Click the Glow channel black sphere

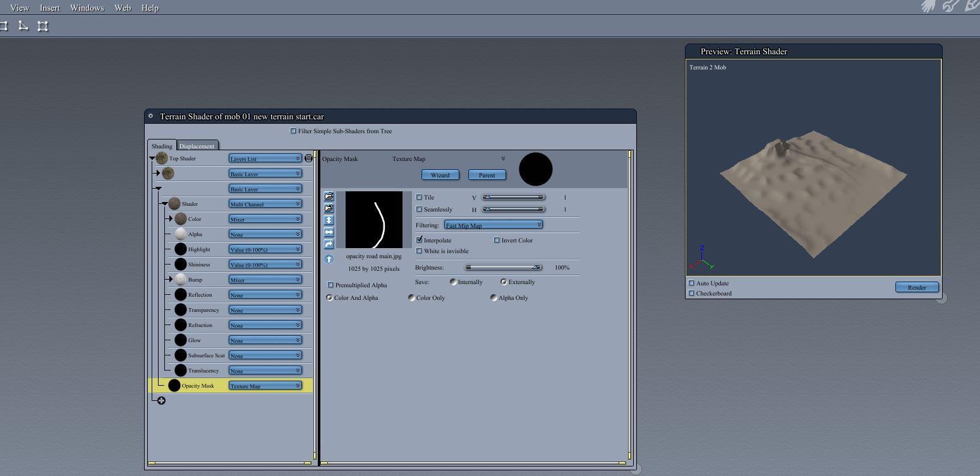[181, 340]
